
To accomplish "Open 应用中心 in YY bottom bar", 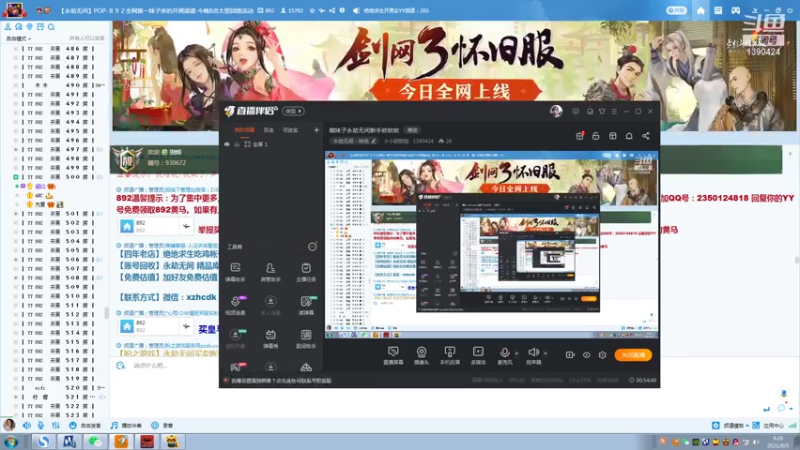I will click(768, 425).
